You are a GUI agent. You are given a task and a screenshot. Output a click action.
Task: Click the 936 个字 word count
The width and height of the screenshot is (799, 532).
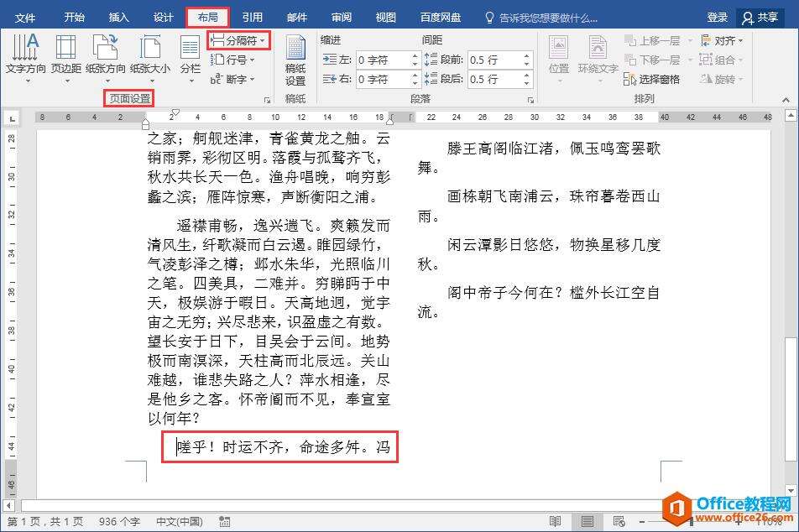119,522
